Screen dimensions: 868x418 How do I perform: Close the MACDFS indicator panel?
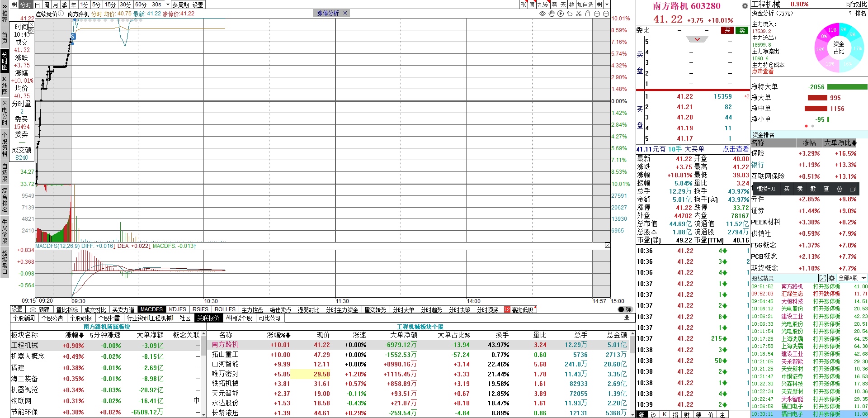(x=608, y=245)
